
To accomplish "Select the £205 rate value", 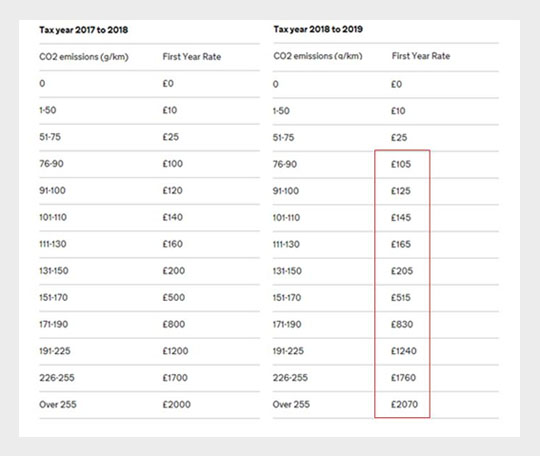I will [402, 271].
